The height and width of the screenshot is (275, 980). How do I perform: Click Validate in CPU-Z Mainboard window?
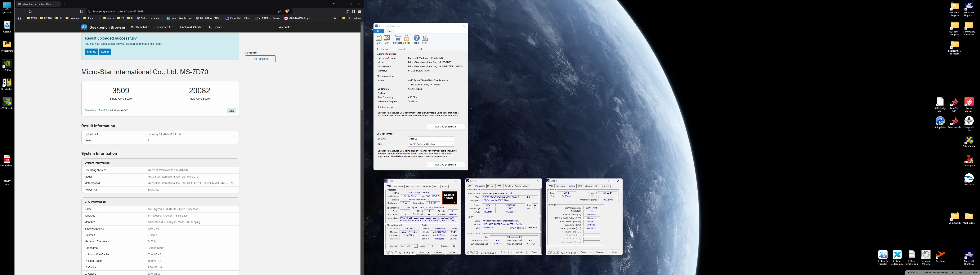click(x=519, y=253)
